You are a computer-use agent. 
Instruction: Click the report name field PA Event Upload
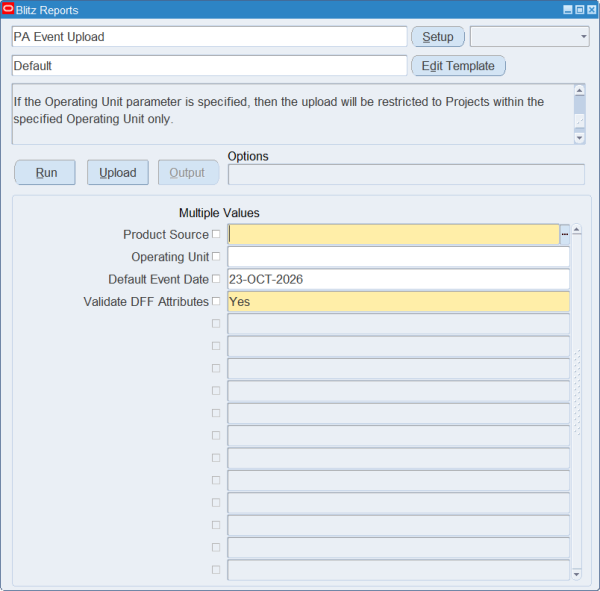click(209, 37)
